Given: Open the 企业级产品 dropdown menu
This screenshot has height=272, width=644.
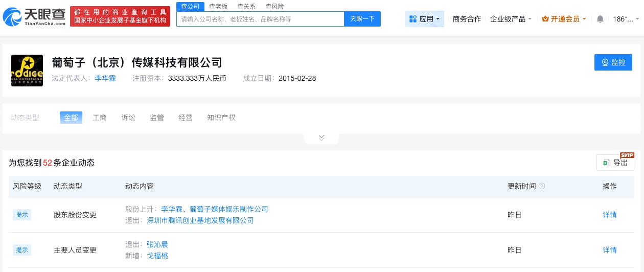Looking at the screenshot, I should (x=511, y=19).
